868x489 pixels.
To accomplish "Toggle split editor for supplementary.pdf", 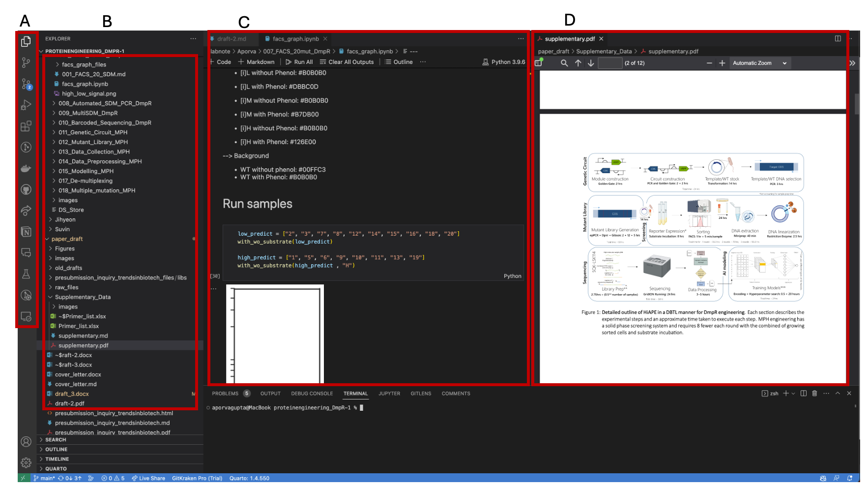I will click(838, 39).
